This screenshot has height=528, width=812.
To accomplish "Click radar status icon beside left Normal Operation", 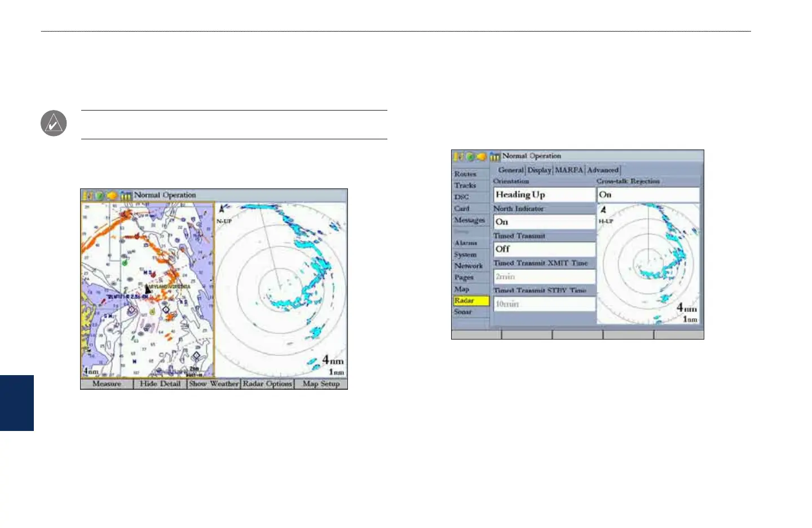I will [126, 195].
